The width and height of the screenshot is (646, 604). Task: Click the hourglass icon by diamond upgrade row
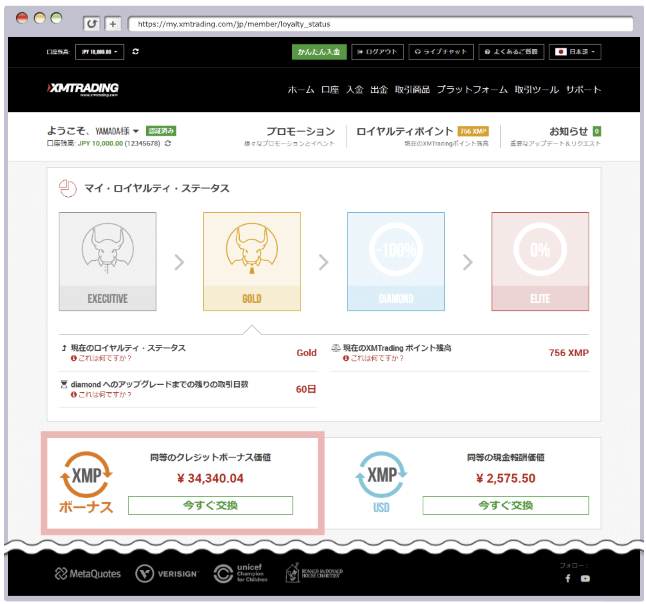tap(64, 384)
